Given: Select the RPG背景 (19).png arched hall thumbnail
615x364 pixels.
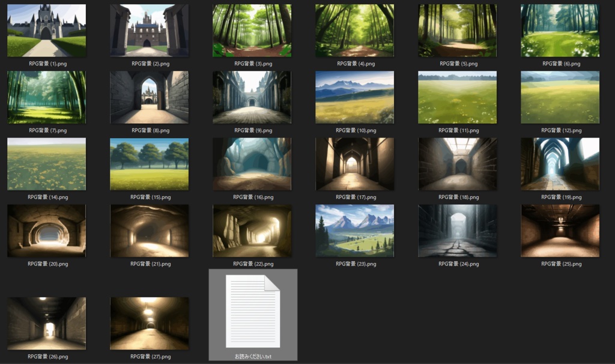Looking at the screenshot, I should (560, 164).
